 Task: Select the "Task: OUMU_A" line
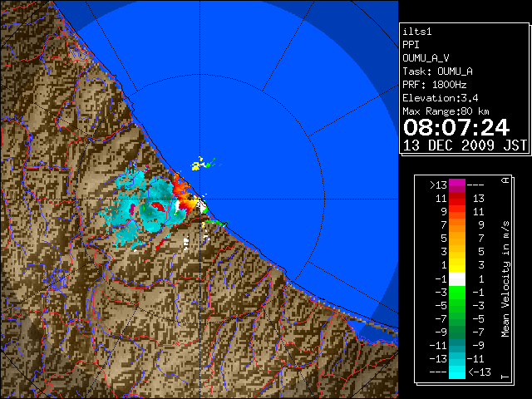438,71
